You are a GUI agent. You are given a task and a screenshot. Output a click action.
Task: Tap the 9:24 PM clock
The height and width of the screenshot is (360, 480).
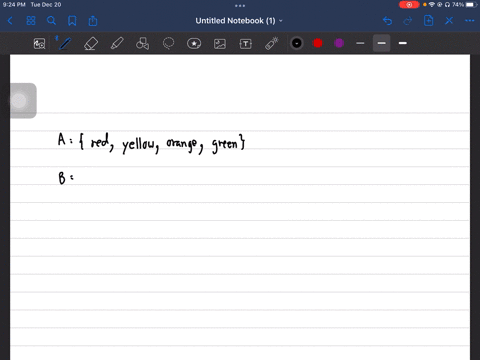click(14, 5)
